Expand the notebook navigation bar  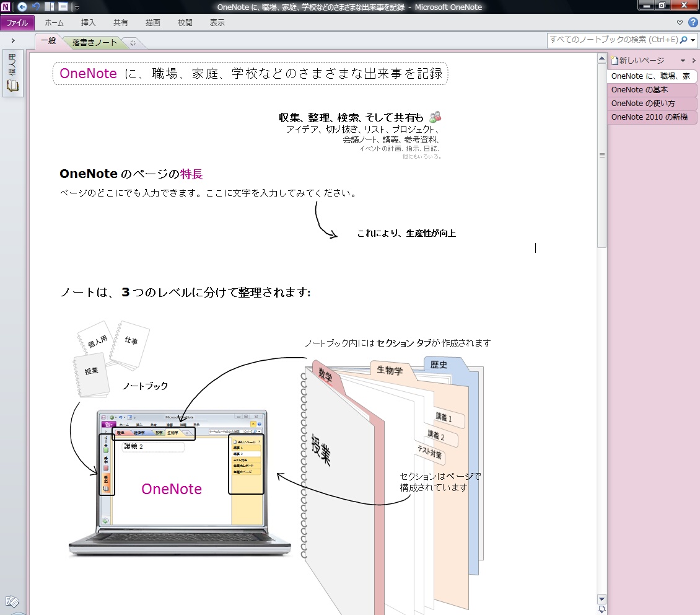pos(13,41)
